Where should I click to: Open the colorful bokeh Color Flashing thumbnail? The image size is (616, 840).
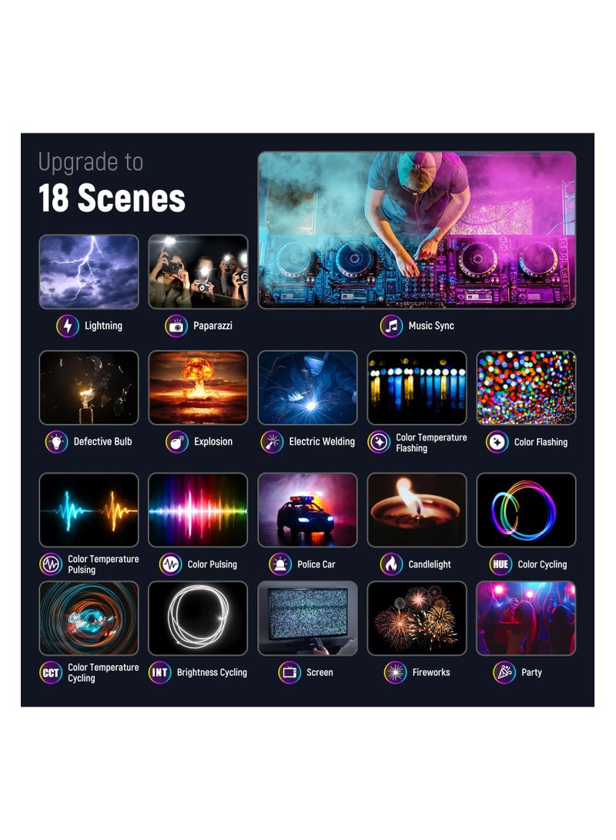tap(526, 388)
